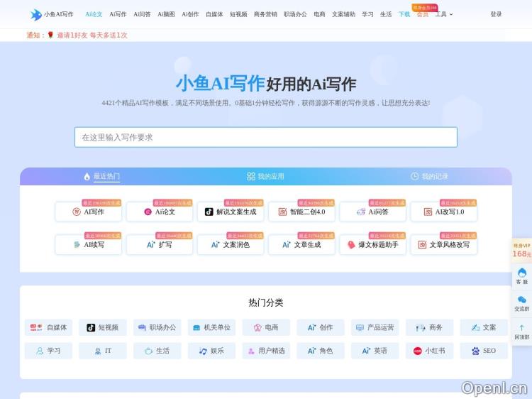Screen dimensions: 532x399
Task: Open the 终身VIP 168元 promo button
Action: 522,251
